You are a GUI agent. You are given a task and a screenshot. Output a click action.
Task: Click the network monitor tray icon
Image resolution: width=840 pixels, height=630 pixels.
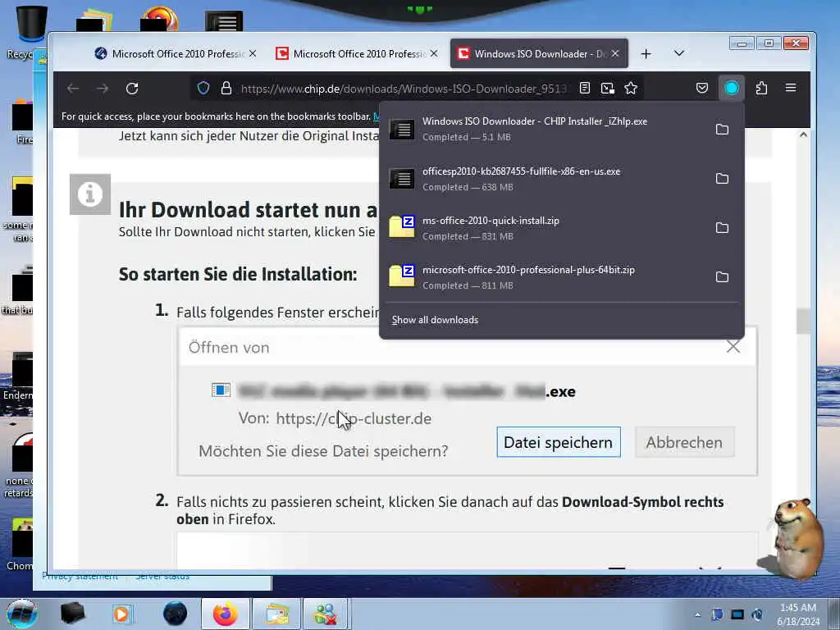point(737,614)
